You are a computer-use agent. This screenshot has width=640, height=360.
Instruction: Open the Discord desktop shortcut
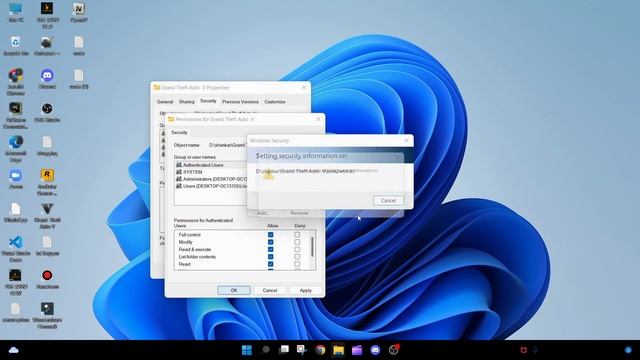[47, 79]
